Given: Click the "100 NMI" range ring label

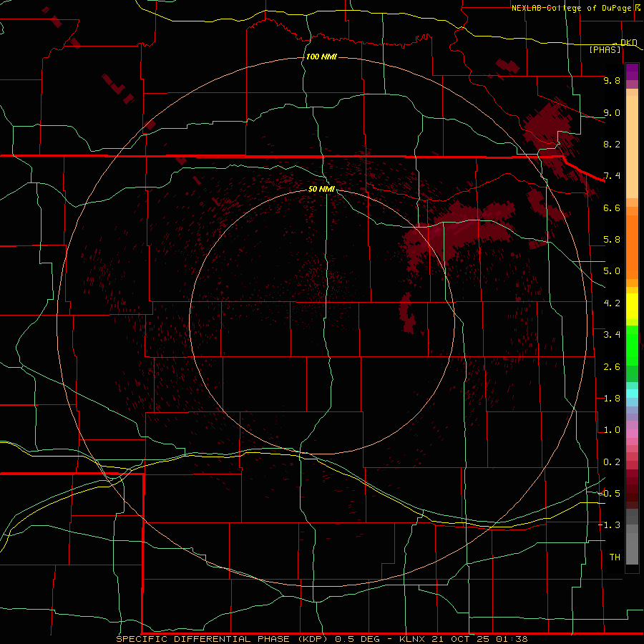Looking at the screenshot, I should pos(321,57).
